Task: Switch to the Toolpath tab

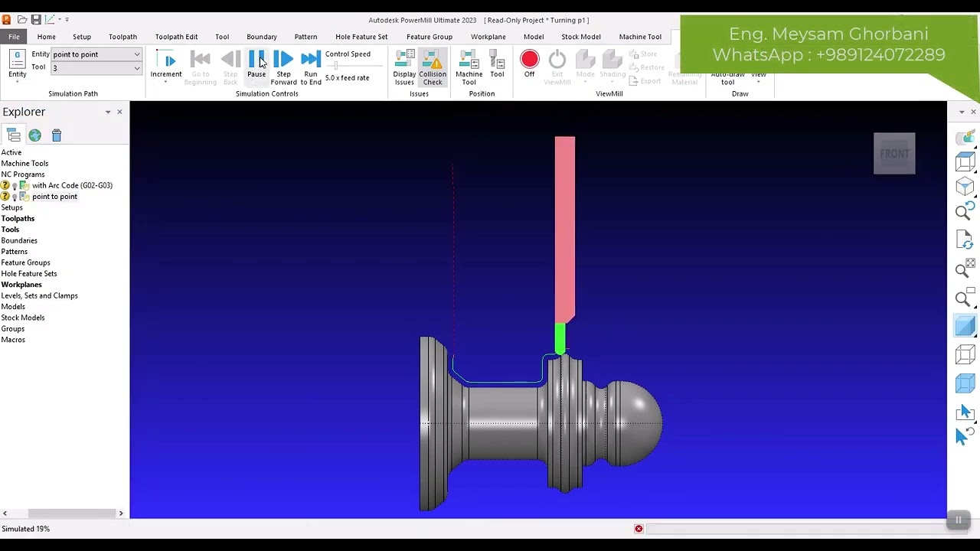Action: coord(122,37)
